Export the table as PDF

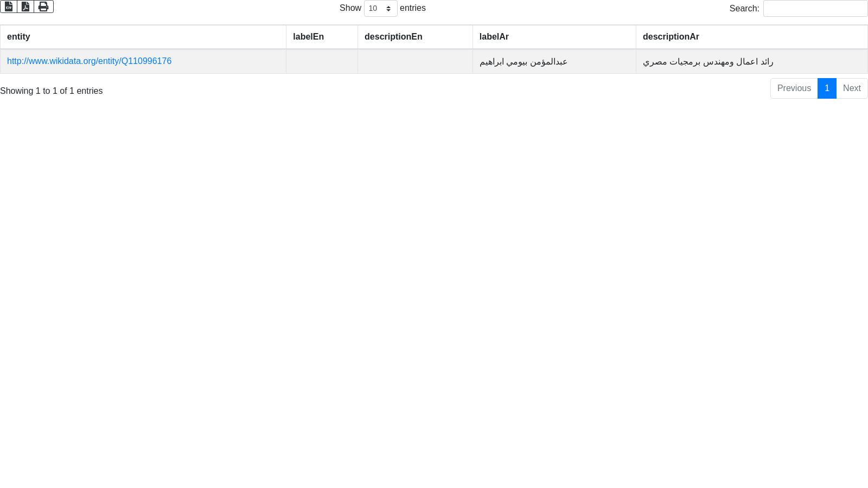(25, 7)
